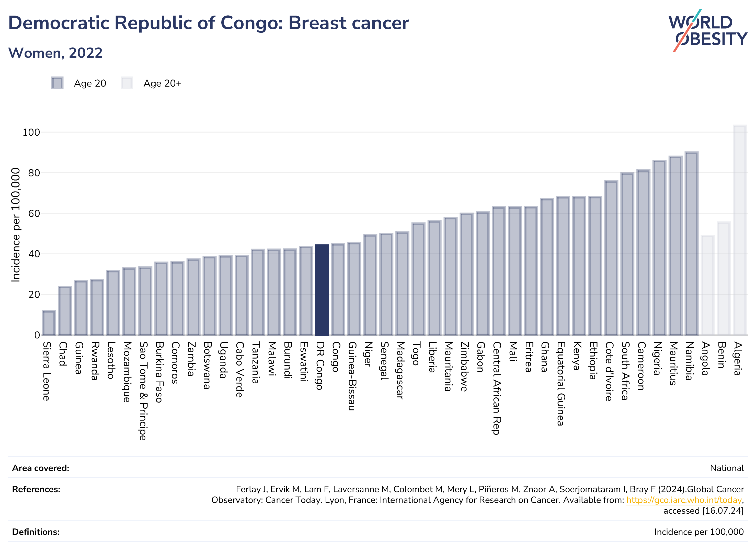Click the Ghana bar
The width and height of the screenshot is (756, 555).
(547, 267)
